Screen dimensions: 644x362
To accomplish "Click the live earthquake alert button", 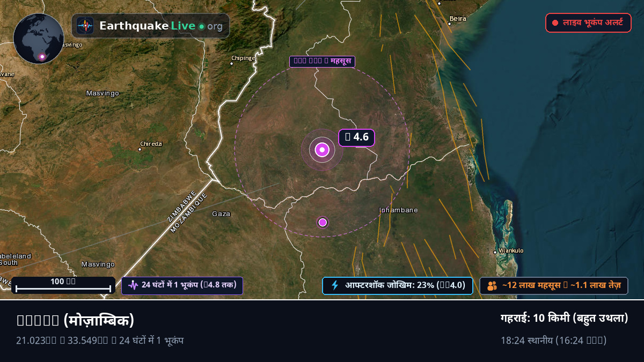I will (x=588, y=23).
